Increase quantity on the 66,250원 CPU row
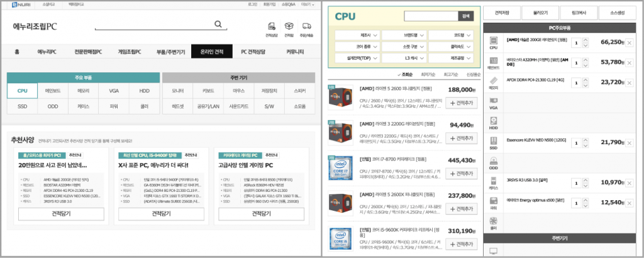644x258 pixels. 586,40
